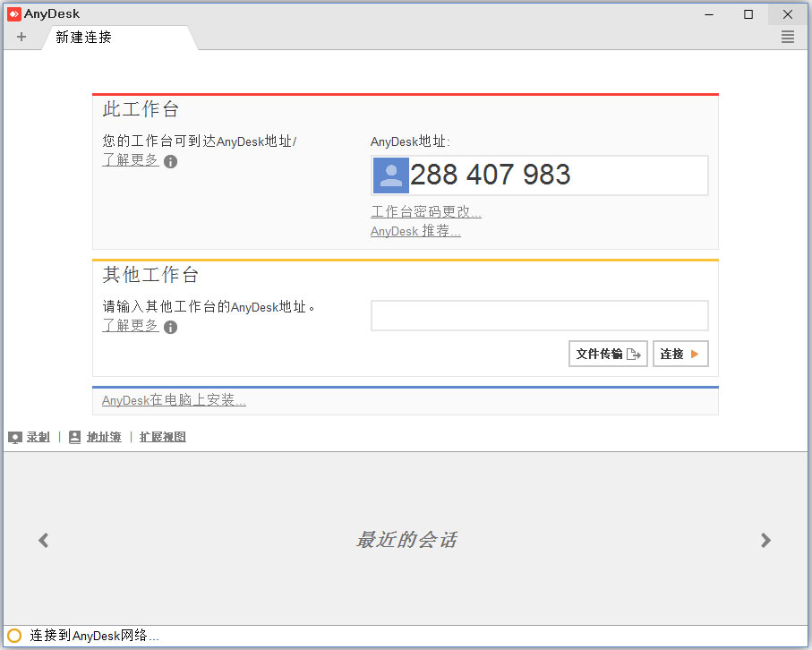Open 工作台密码更改 link
The height and width of the screenshot is (650, 812).
click(x=425, y=212)
